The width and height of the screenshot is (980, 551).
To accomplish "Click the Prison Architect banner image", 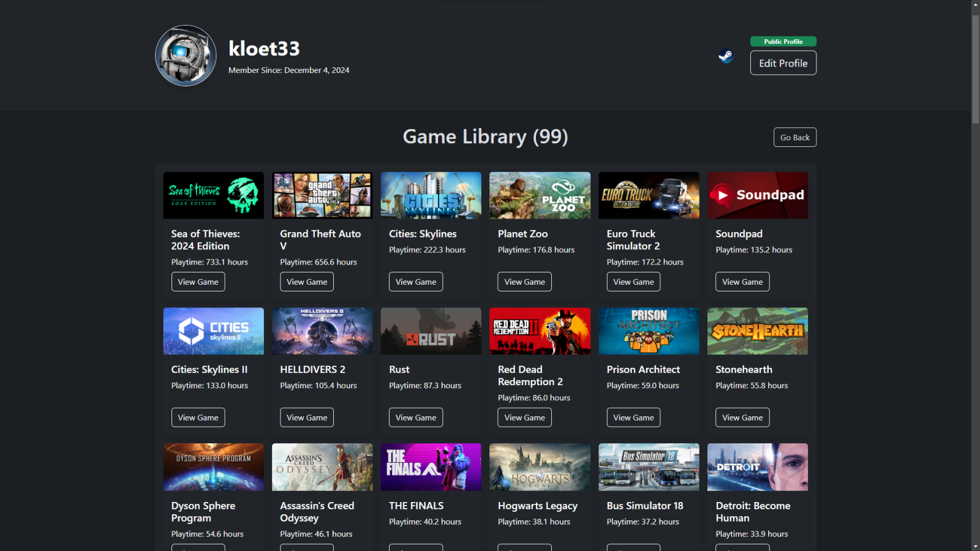I will pos(649,331).
